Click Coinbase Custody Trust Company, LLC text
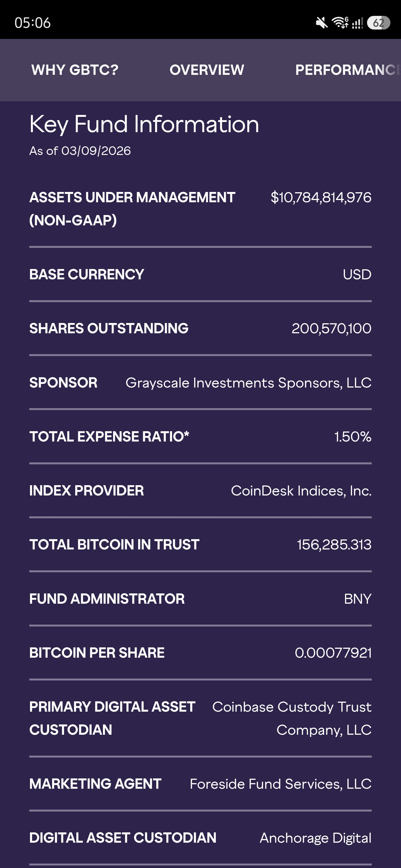401x868 pixels. [x=292, y=718]
